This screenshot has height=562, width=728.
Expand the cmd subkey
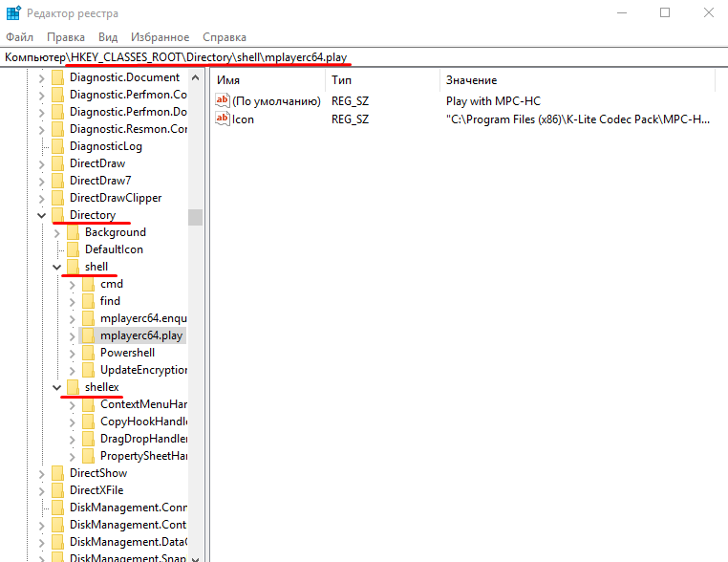click(x=72, y=284)
